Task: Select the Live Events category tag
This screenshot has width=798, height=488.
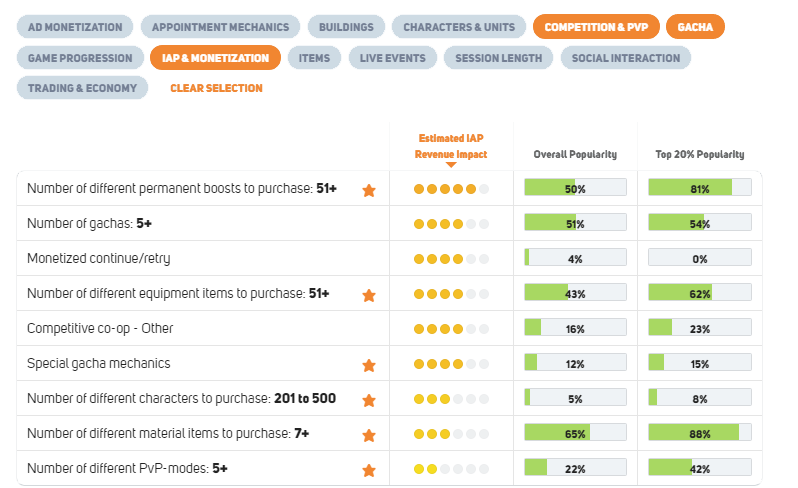Action: (x=392, y=58)
